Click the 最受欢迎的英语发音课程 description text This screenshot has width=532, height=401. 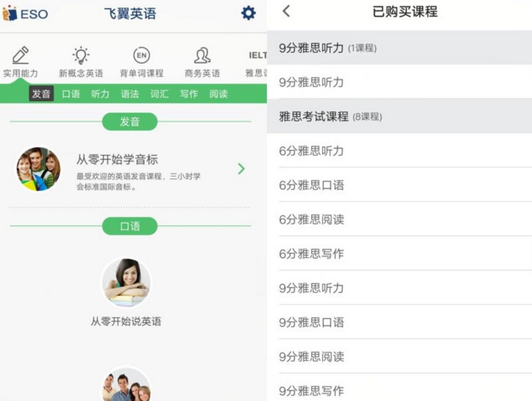pos(138,182)
